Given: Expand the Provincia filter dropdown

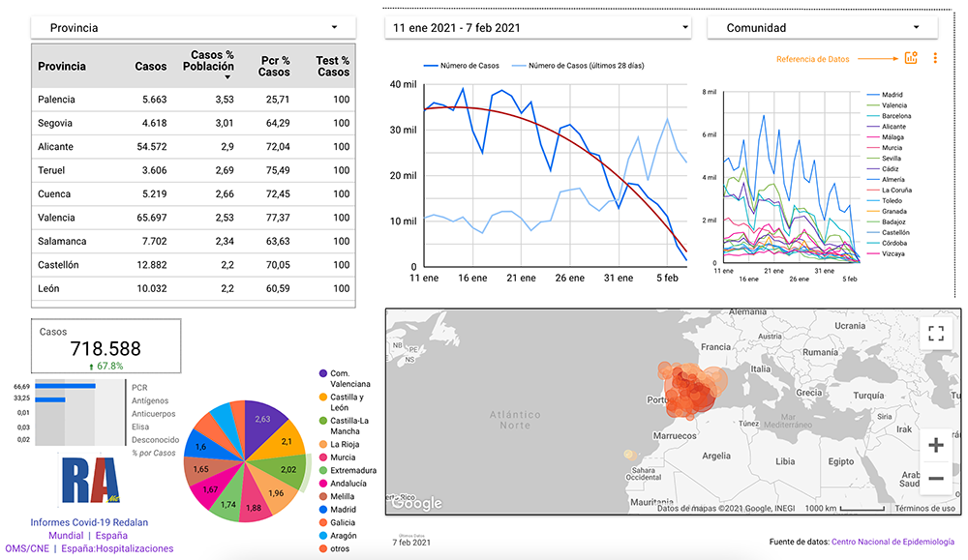Looking at the screenshot, I should [194, 28].
